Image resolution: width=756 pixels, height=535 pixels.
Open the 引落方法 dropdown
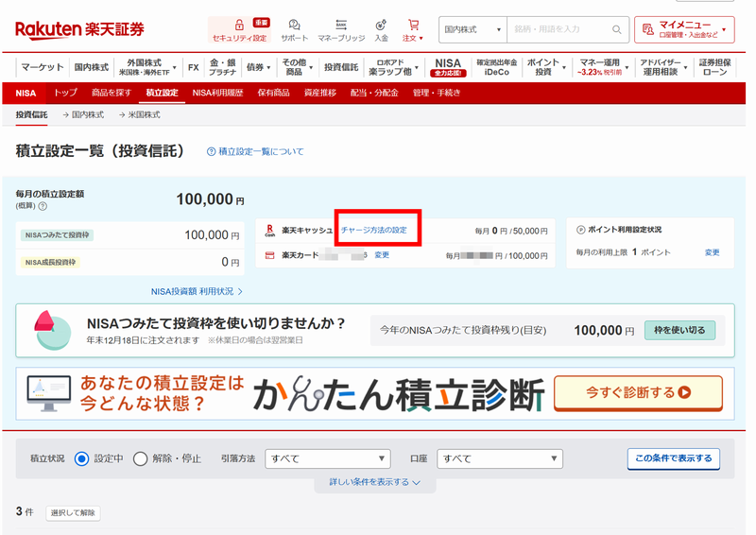327,458
